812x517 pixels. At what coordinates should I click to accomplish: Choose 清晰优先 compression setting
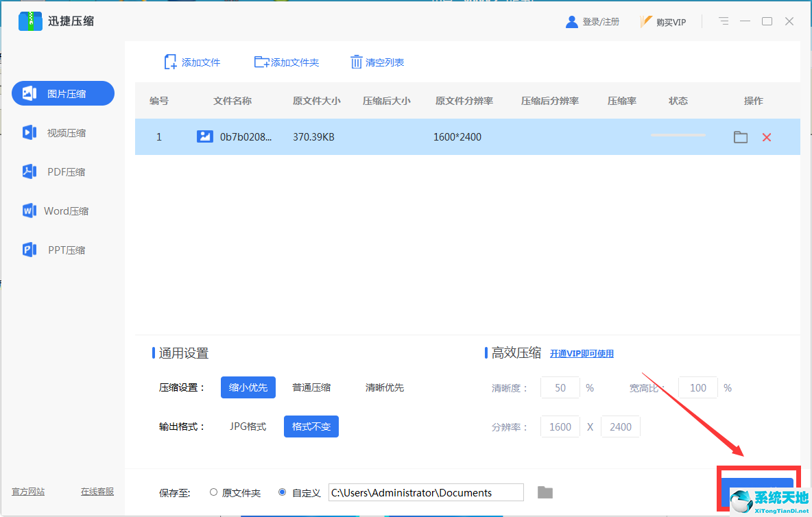(x=385, y=387)
